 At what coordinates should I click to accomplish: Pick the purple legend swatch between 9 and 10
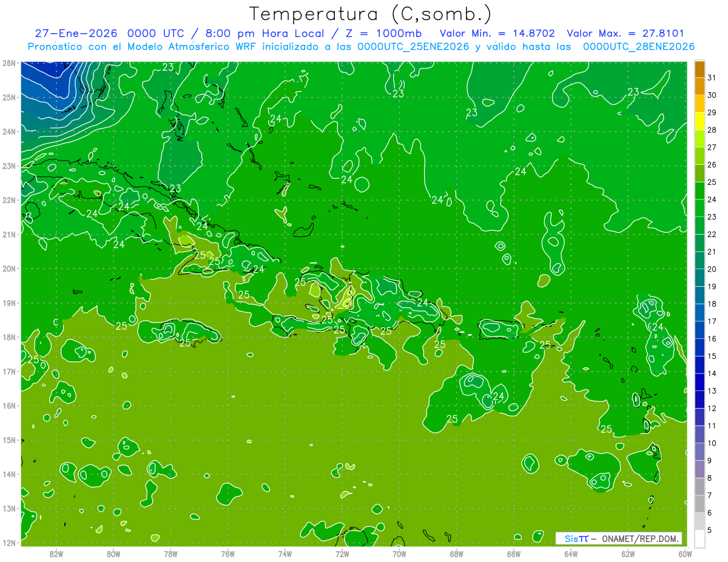click(x=699, y=452)
